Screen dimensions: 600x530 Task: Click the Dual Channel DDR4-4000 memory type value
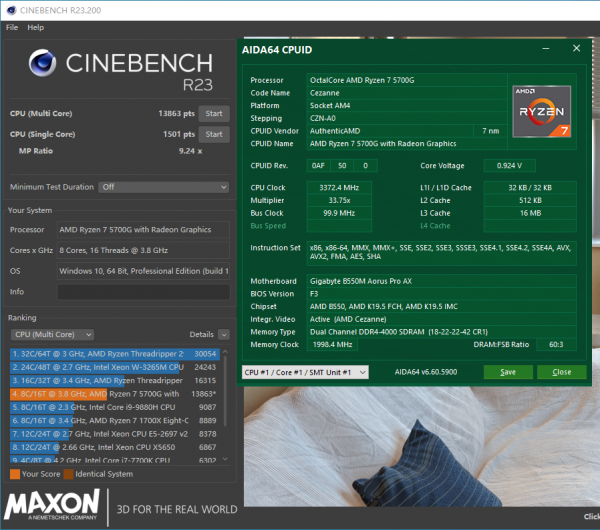(x=442, y=332)
